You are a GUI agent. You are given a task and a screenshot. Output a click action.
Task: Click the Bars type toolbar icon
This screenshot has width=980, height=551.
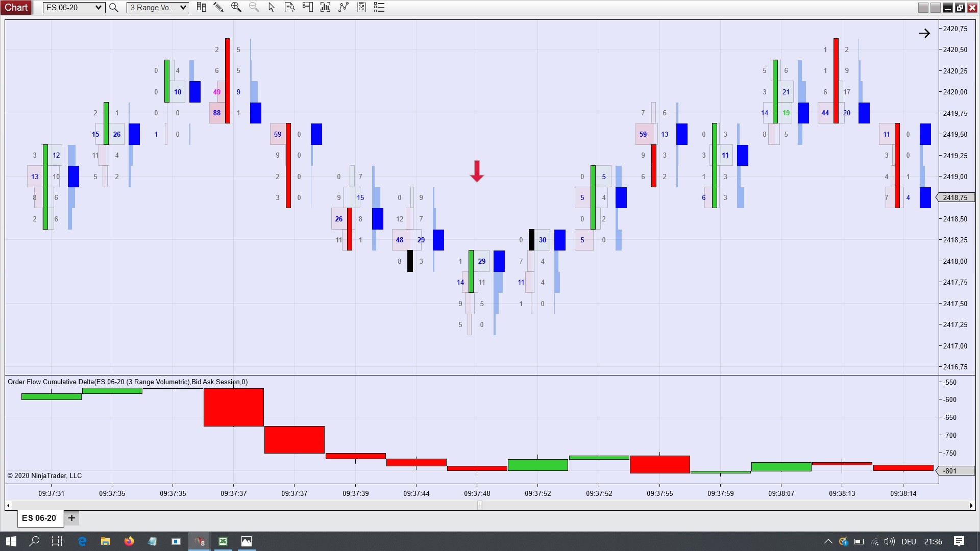202,8
